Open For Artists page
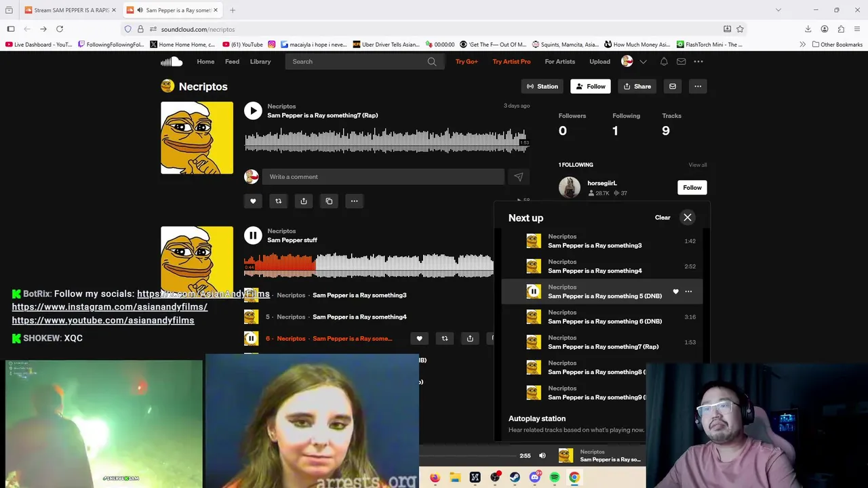 tap(559, 62)
